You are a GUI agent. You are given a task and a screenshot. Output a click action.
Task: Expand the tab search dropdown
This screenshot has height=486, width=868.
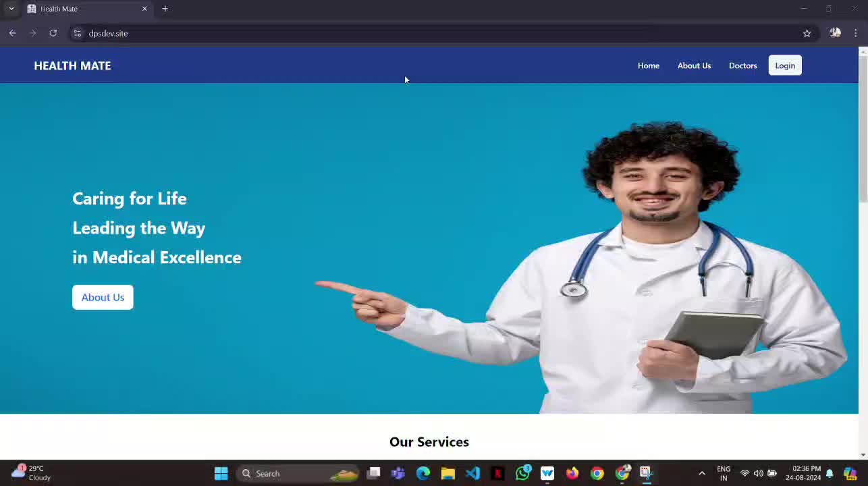(11, 9)
